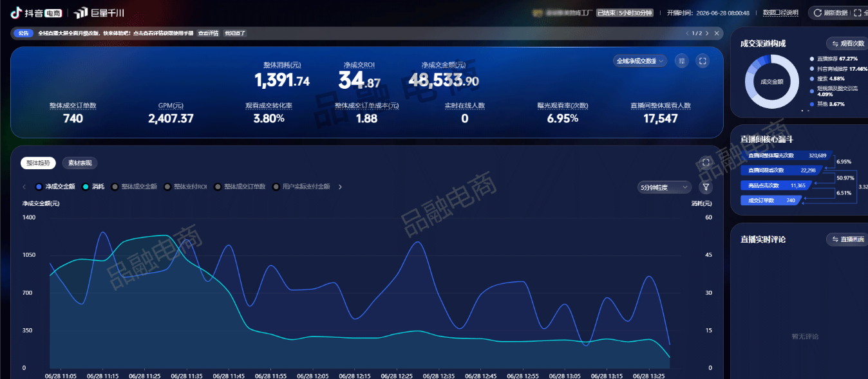
Task: Open 全域净成交数据 dropdown
Action: pos(640,61)
